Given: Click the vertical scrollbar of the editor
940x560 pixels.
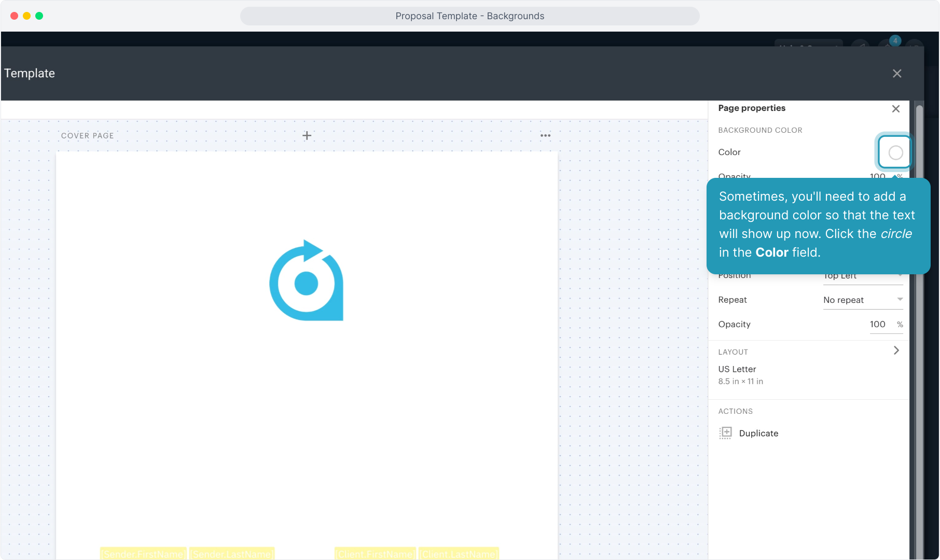Looking at the screenshot, I should tap(919, 332).
